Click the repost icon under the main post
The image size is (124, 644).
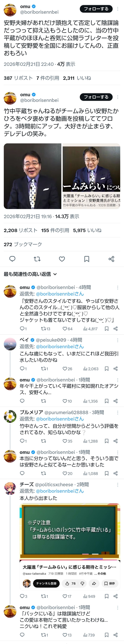tap(37, 259)
